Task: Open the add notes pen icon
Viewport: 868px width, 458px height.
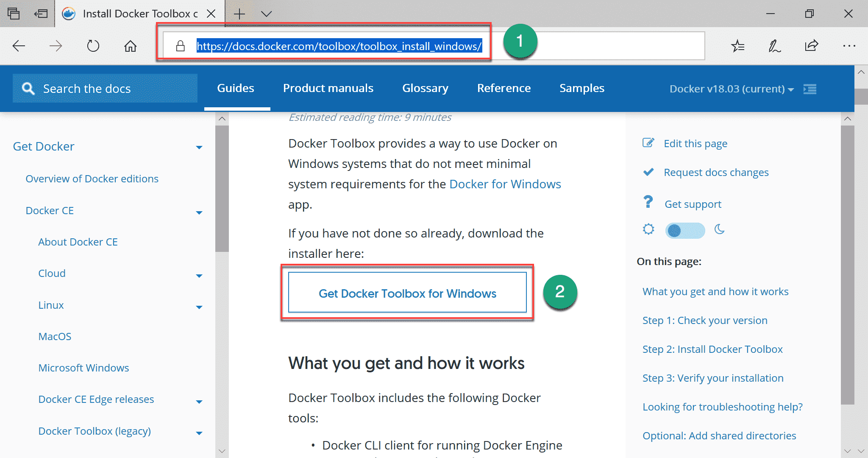Action: coord(774,46)
